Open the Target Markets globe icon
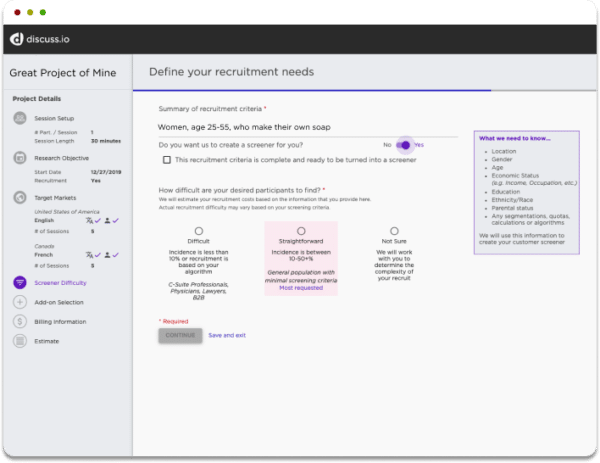This screenshot has width=600, height=463. click(20, 197)
